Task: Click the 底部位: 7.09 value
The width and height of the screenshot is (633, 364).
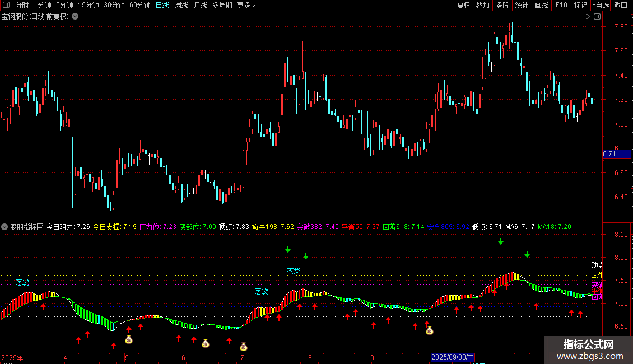Action: 197,227
